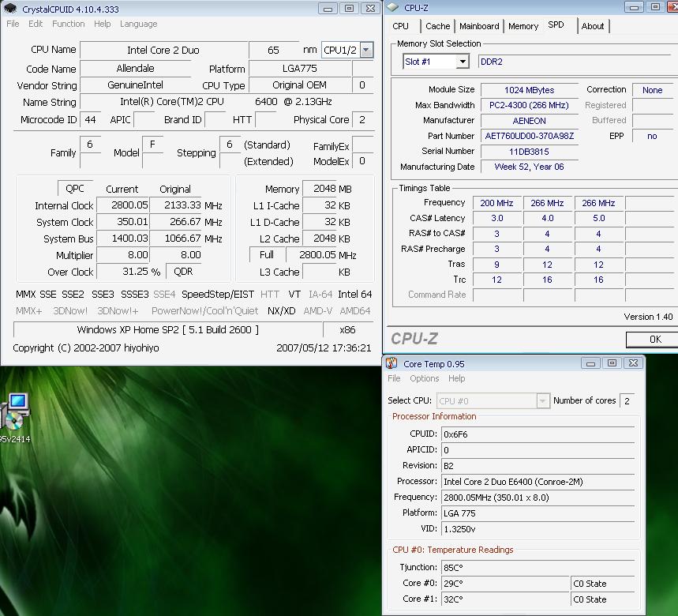Switch to the Memory tab in CPU-Z

coord(523,26)
